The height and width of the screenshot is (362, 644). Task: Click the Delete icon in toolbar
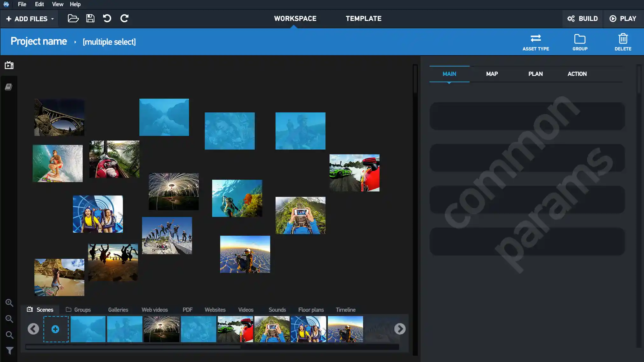(623, 42)
